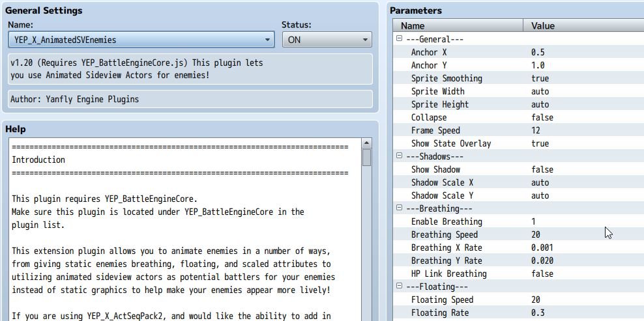Click the Breathing Y Rate value 0.020
644x321 pixels.
tap(542, 260)
